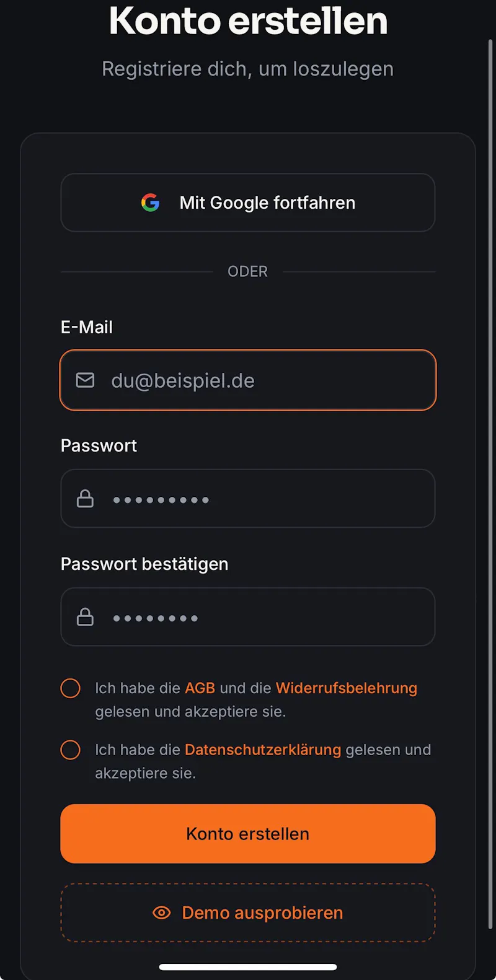Click the envelope icon in E-Mail field
Image resolution: width=496 pixels, height=980 pixels.
[85, 380]
